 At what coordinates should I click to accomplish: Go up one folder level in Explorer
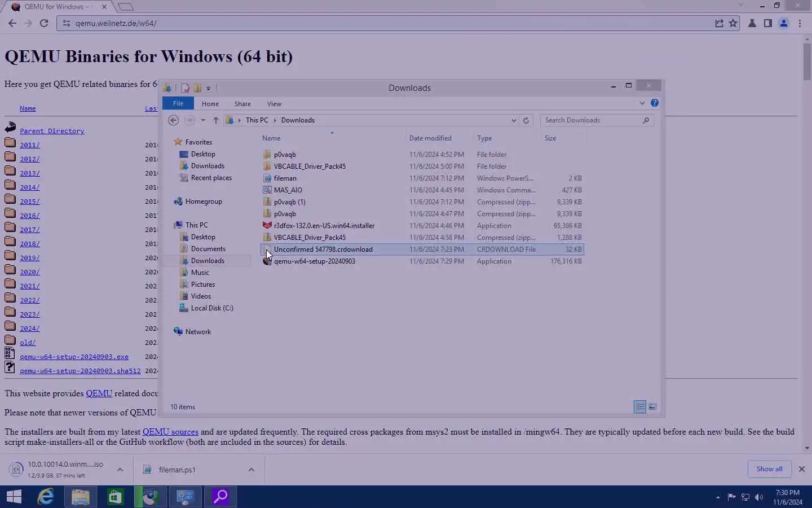[x=216, y=120]
